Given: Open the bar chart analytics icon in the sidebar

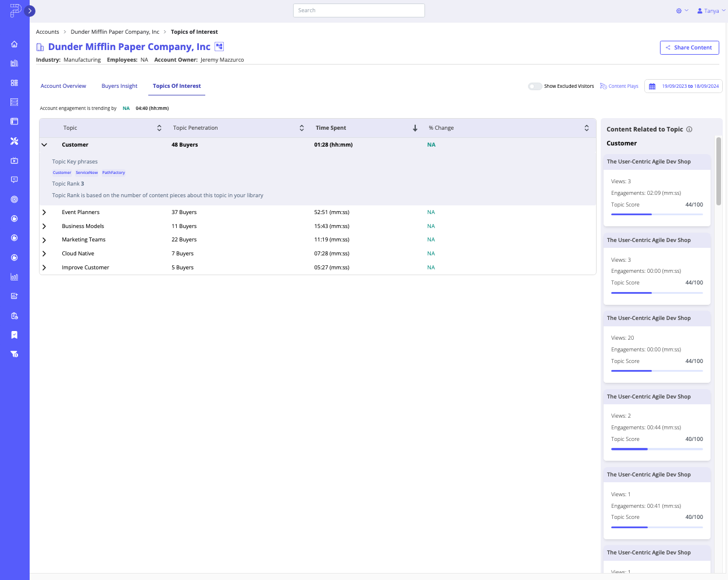Looking at the screenshot, I should pyautogui.click(x=14, y=277).
